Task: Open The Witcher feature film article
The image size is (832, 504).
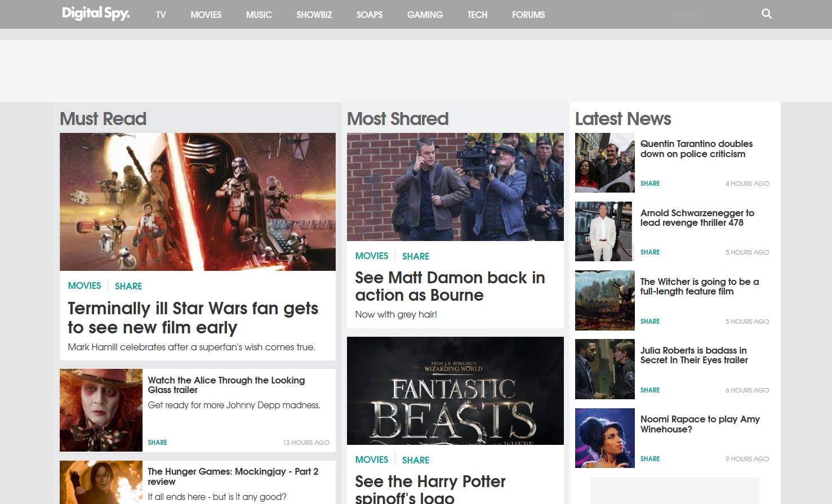Action: click(x=700, y=287)
